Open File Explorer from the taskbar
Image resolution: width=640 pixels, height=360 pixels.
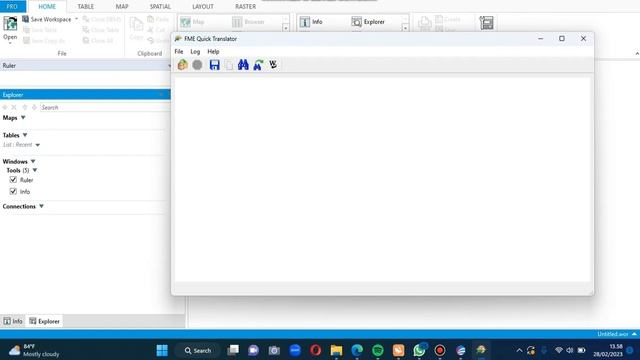[x=336, y=350]
